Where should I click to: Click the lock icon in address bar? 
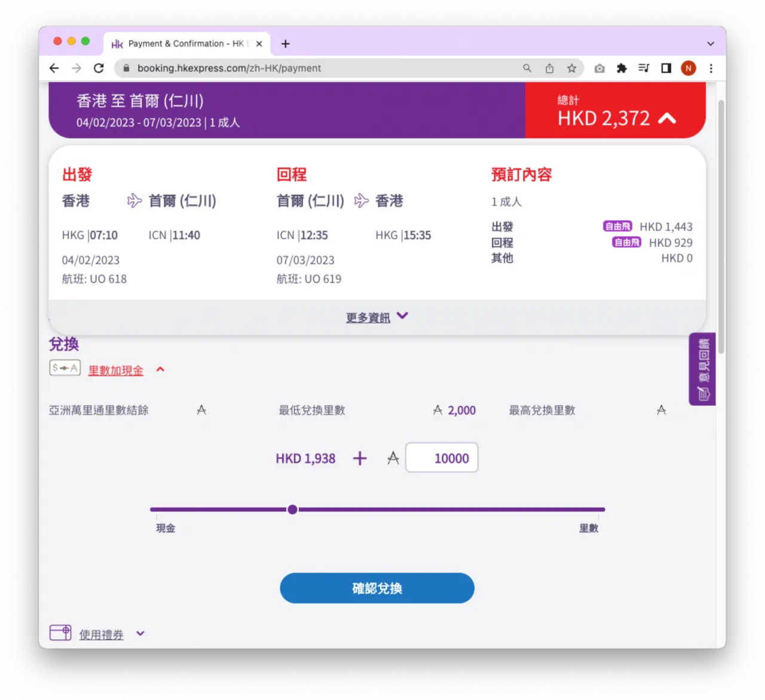coord(126,68)
